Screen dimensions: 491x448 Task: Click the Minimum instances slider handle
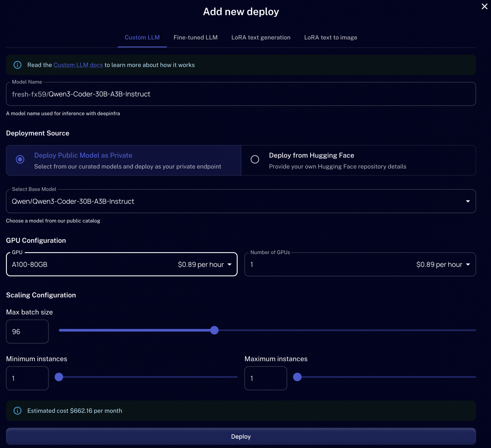coord(59,377)
